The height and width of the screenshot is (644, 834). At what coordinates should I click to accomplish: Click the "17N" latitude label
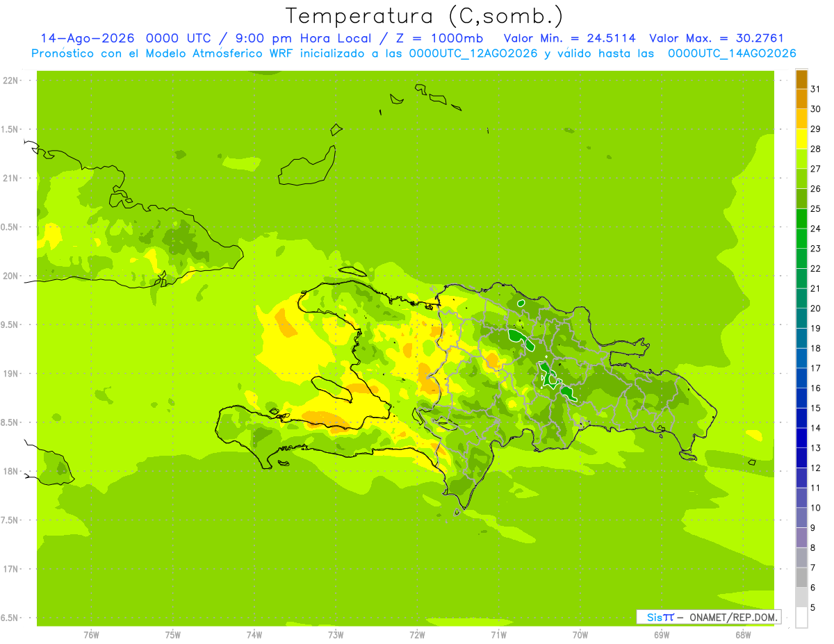pyautogui.click(x=10, y=569)
